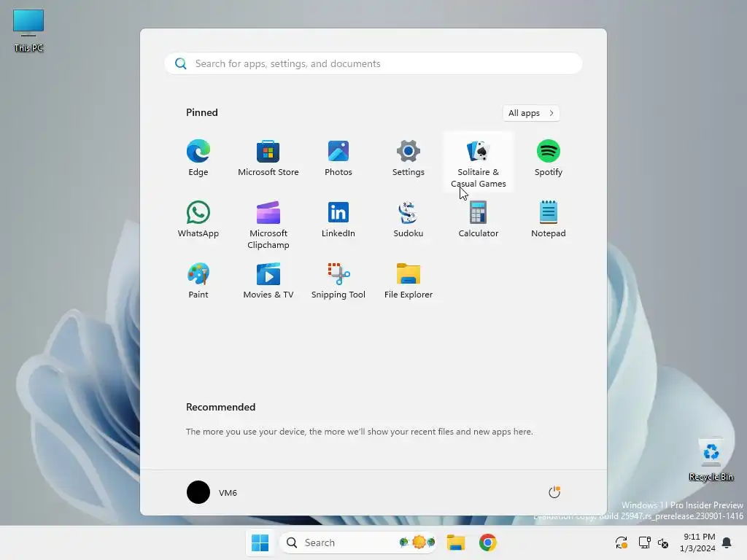Select the Recycle Bin desktop icon
747x560 pixels.
(x=711, y=459)
